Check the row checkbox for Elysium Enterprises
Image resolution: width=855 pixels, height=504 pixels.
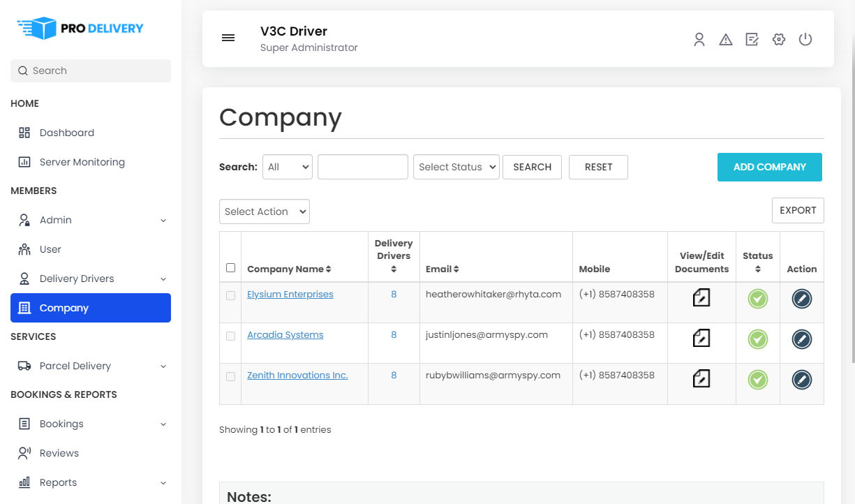tap(230, 296)
